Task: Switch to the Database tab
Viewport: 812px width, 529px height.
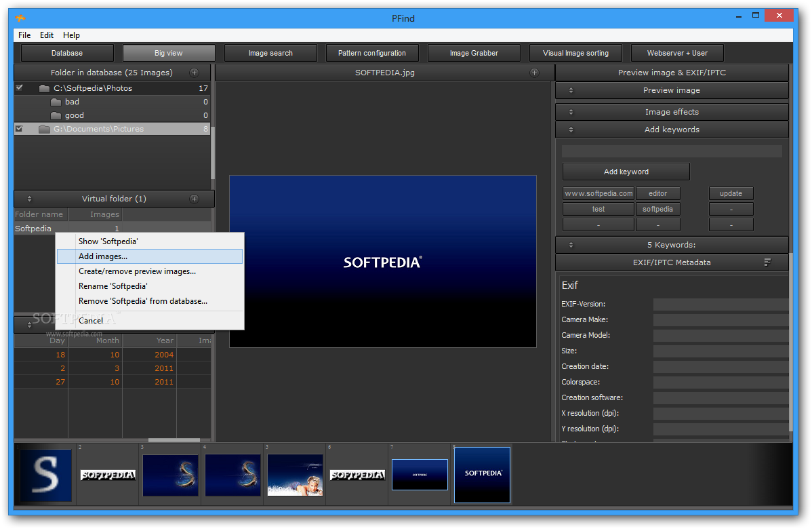Action: tap(67, 53)
